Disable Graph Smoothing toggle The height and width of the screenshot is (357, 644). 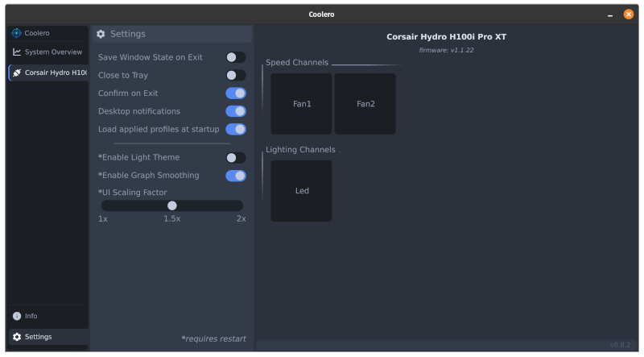(236, 176)
